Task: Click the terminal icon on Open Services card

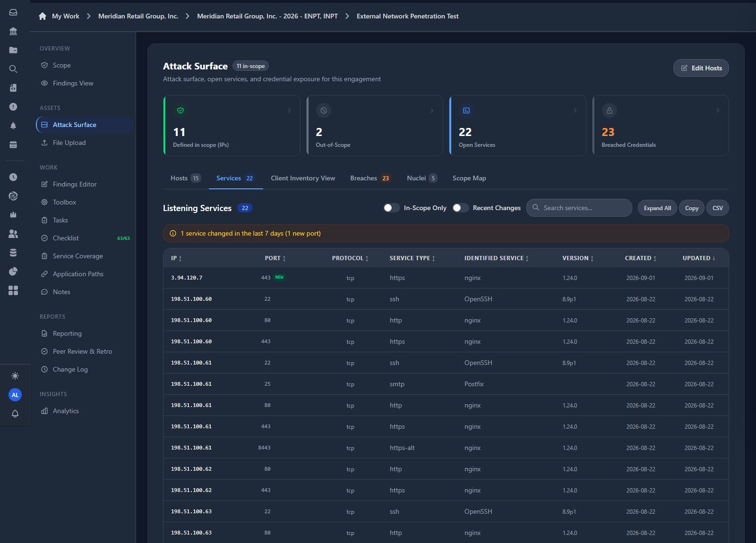Action: pyautogui.click(x=466, y=110)
